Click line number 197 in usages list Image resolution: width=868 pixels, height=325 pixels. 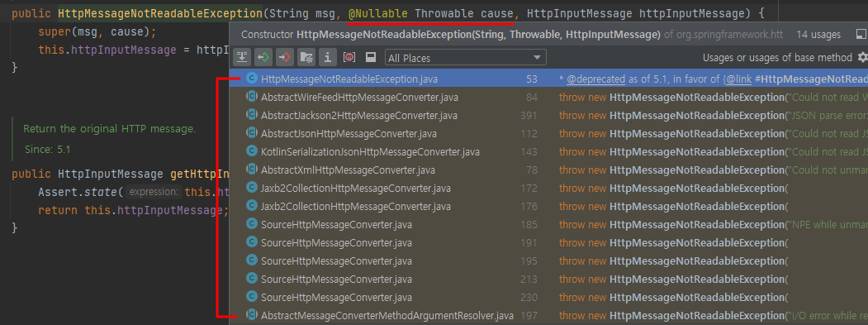pyautogui.click(x=529, y=316)
